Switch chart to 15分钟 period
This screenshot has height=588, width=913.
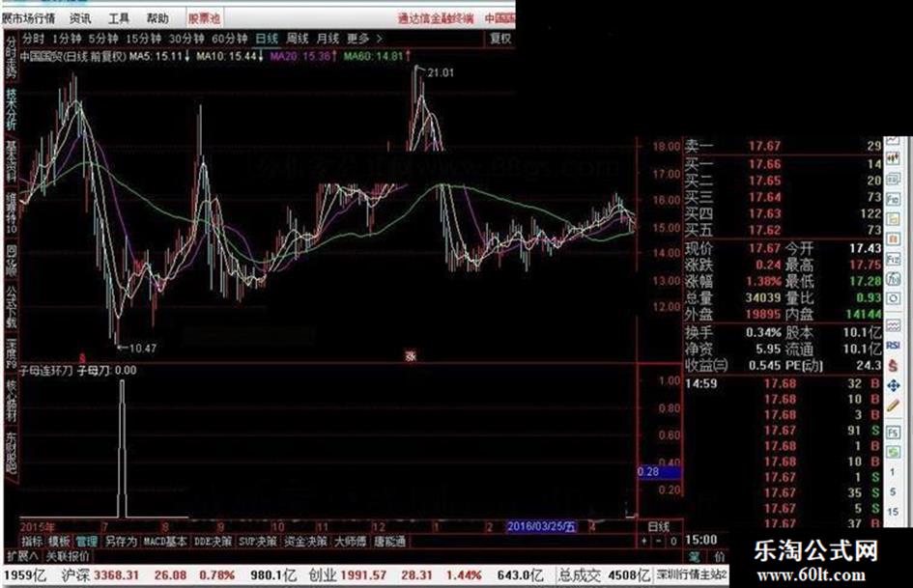click(144, 39)
